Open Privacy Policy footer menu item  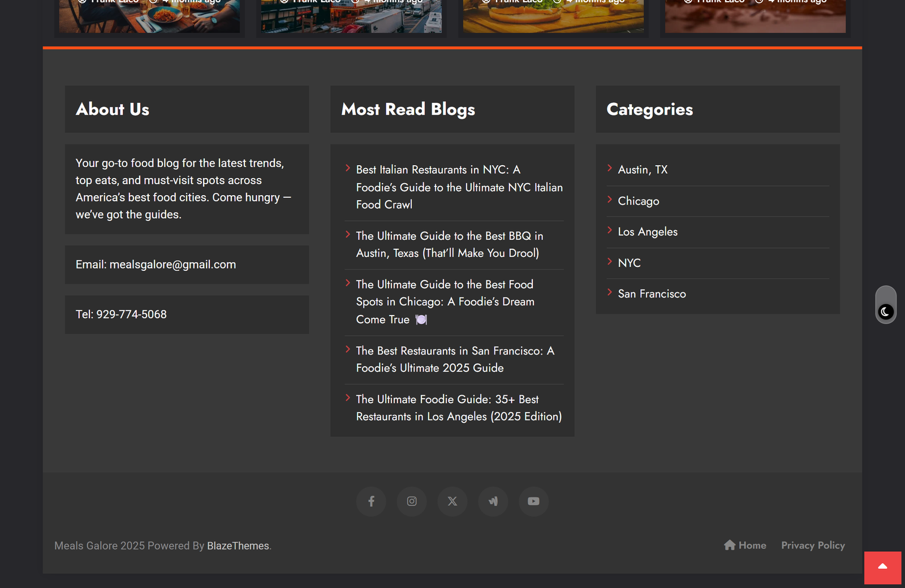tap(813, 546)
